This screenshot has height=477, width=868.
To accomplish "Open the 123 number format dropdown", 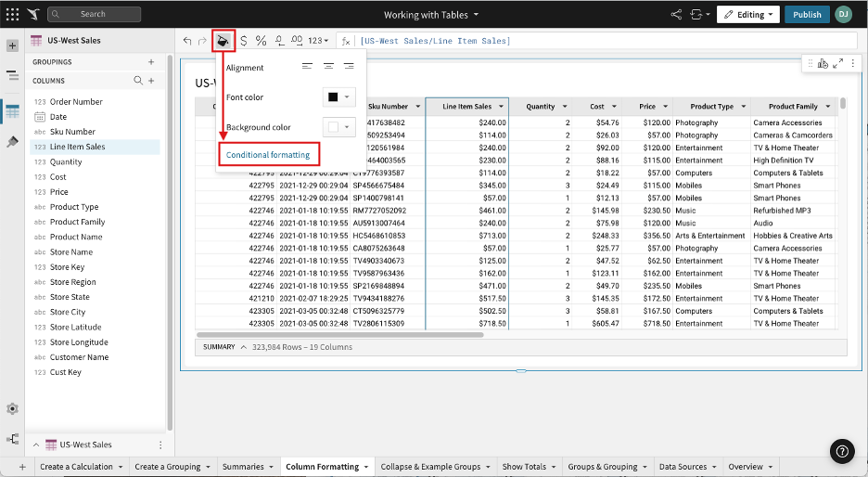I will click(319, 41).
